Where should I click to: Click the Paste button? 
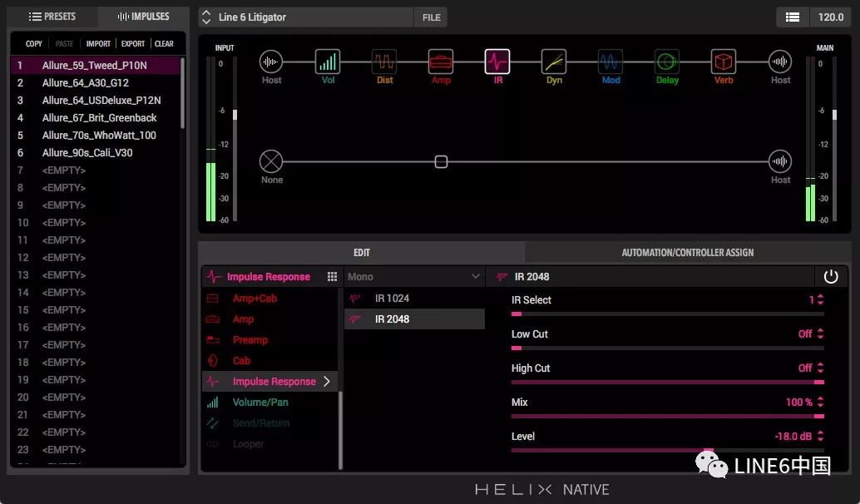[x=64, y=44]
